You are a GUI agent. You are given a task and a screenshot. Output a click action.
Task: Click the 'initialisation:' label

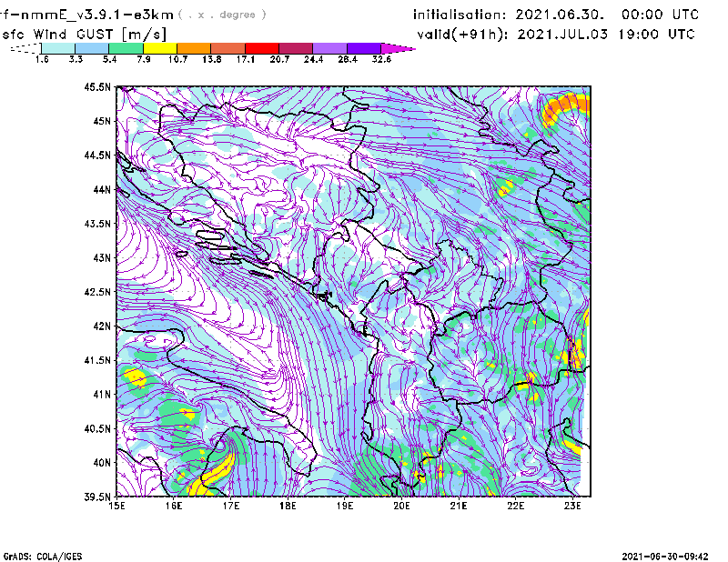click(x=460, y=15)
